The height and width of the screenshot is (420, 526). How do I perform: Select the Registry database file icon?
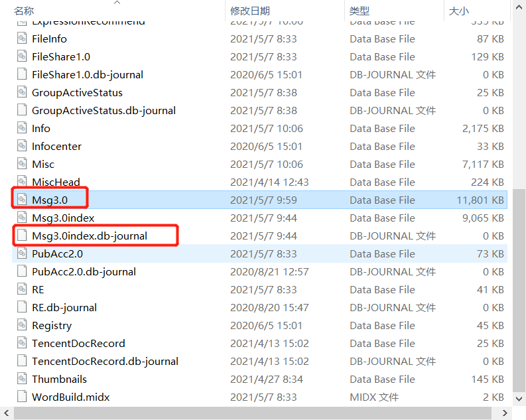tap(23, 325)
